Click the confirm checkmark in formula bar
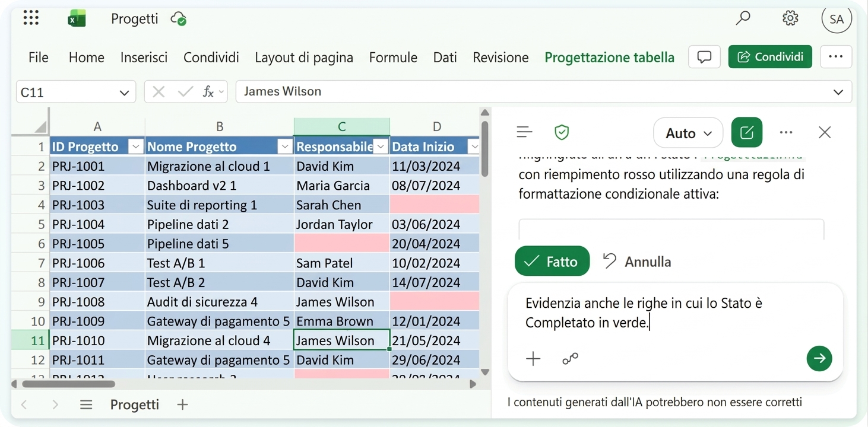The height and width of the screenshot is (427, 868). pos(185,92)
